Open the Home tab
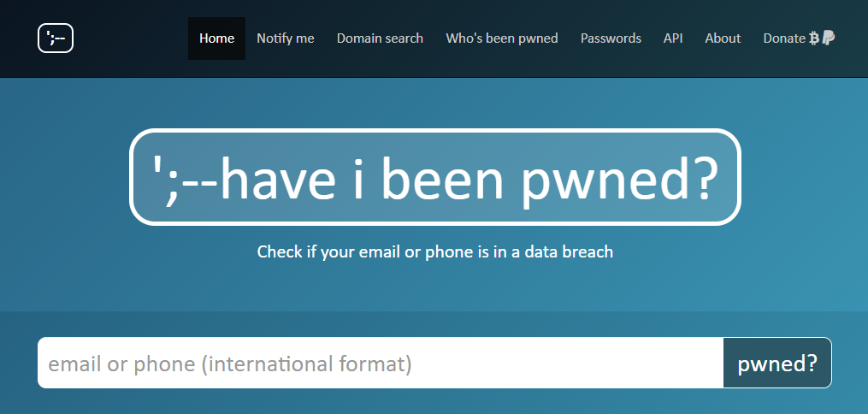Viewport: 868px width, 414px height. 216,38
